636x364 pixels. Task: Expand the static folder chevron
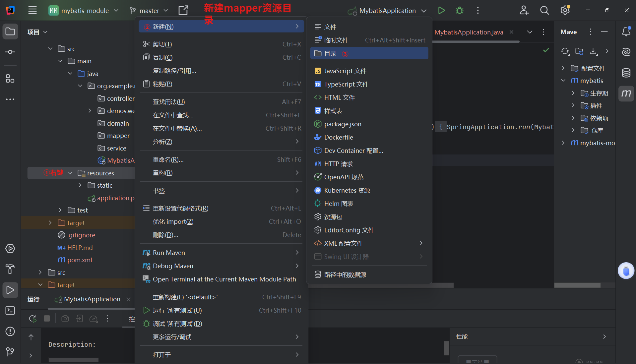click(80, 185)
